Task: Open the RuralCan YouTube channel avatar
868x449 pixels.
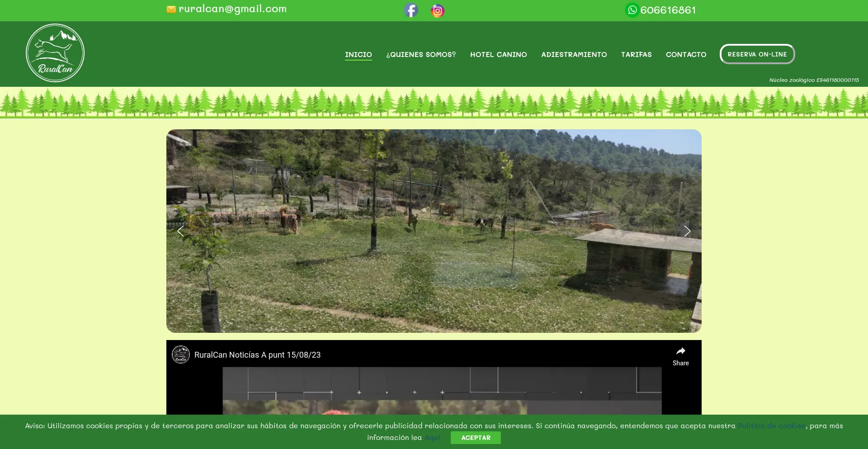Action: [x=181, y=354]
